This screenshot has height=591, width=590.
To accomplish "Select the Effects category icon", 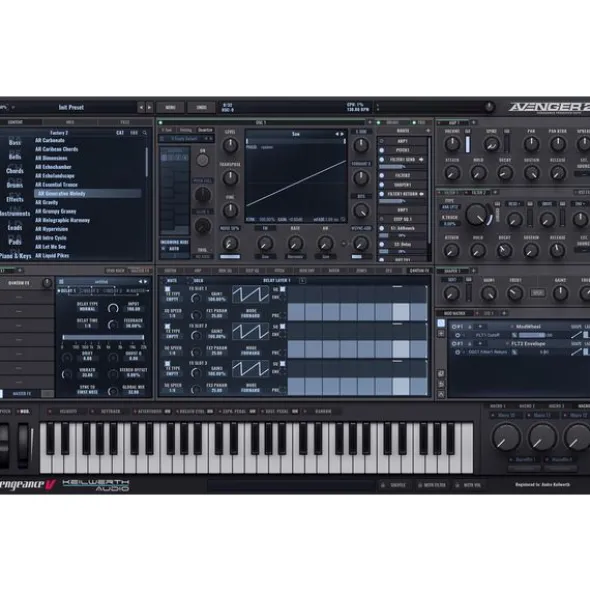I will (15, 199).
